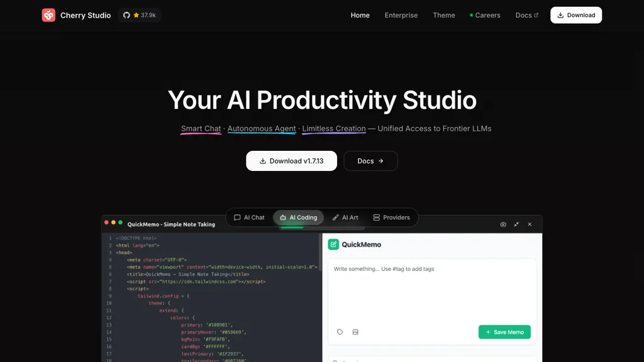Viewport: 644px width, 362px height.
Task: Switch to the Providers tab
Action: click(391, 217)
